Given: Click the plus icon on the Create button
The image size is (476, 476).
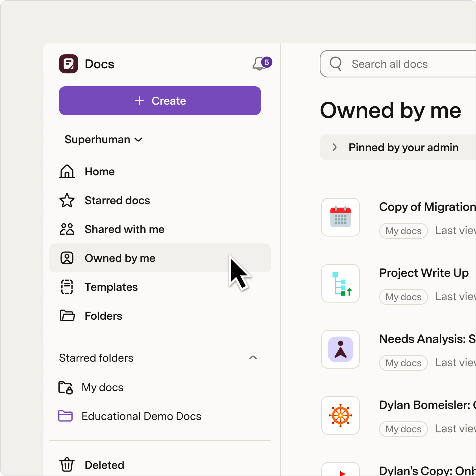Looking at the screenshot, I should 139,101.
